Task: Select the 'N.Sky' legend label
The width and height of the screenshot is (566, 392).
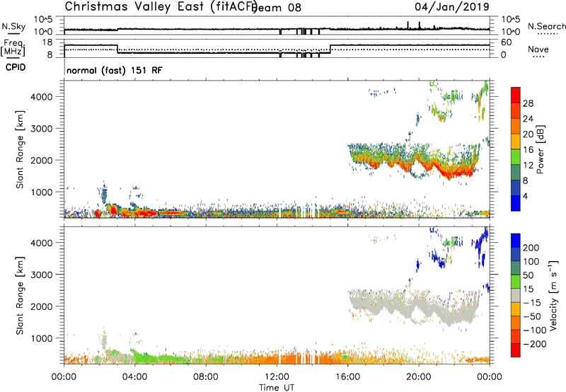Action: click(x=13, y=26)
